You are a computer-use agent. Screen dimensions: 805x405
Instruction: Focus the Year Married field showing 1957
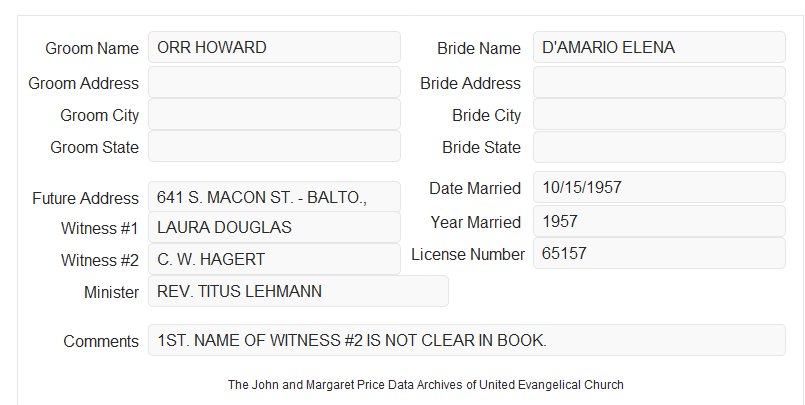point(659,221)
